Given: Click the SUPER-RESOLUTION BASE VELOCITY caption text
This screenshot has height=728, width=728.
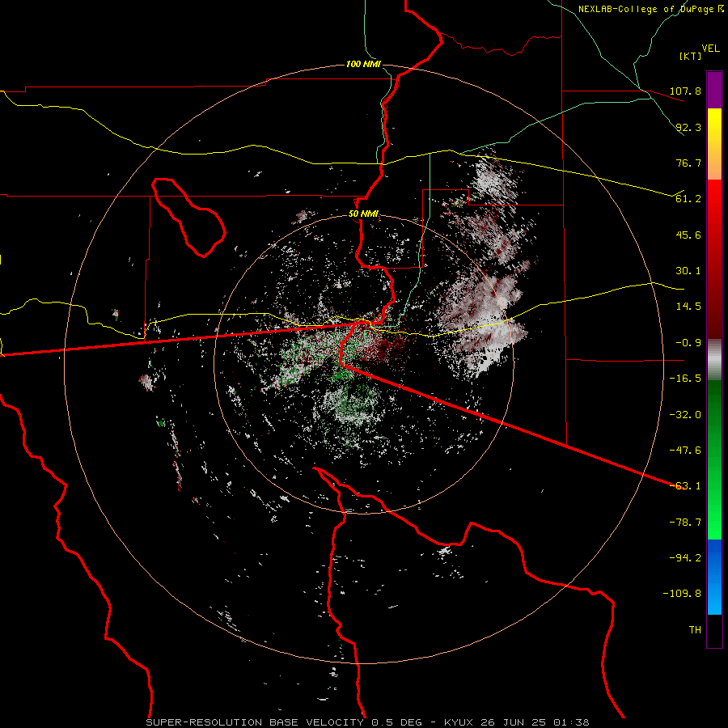Looking at the screenshot, I should 255,722.
